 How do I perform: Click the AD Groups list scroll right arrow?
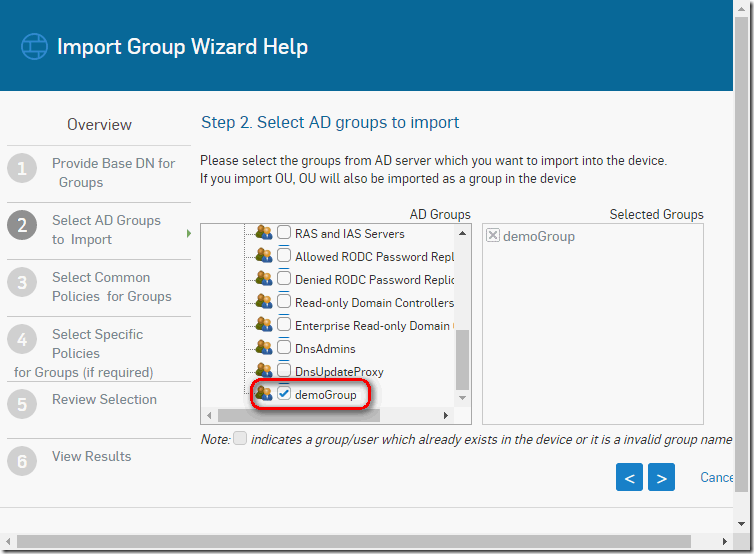pyautogui.click(x=446, y=415)
